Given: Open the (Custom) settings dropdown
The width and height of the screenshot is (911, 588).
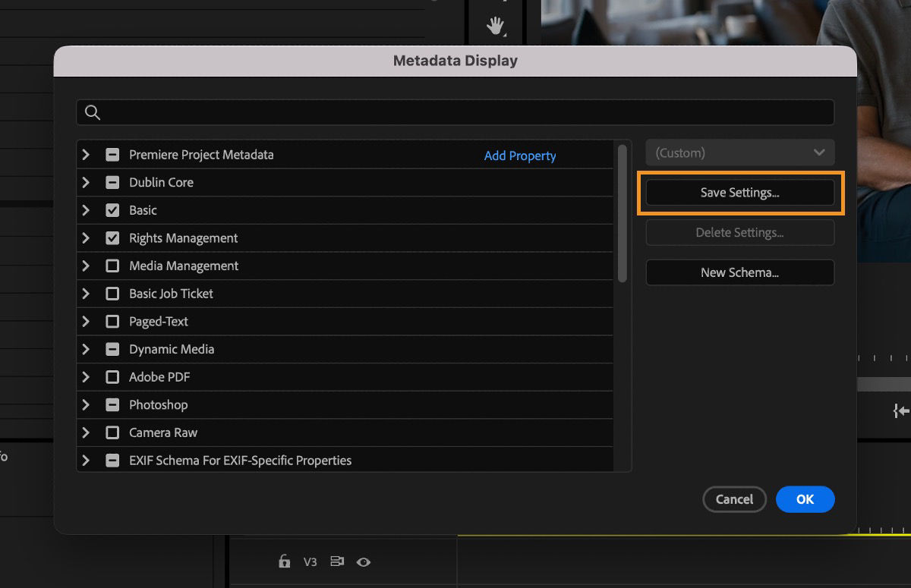Looking at the screenshot, I should coord(739,152).
